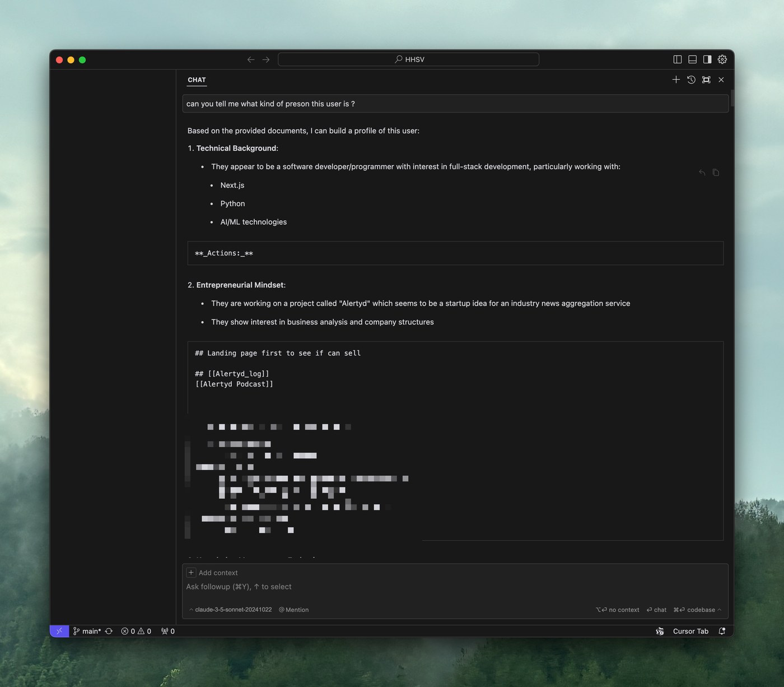Click the Copilot-style status icon left of Cursor Tab
Image resolution: width=784 pixels, height=687 pixels.
pos(660,631)
